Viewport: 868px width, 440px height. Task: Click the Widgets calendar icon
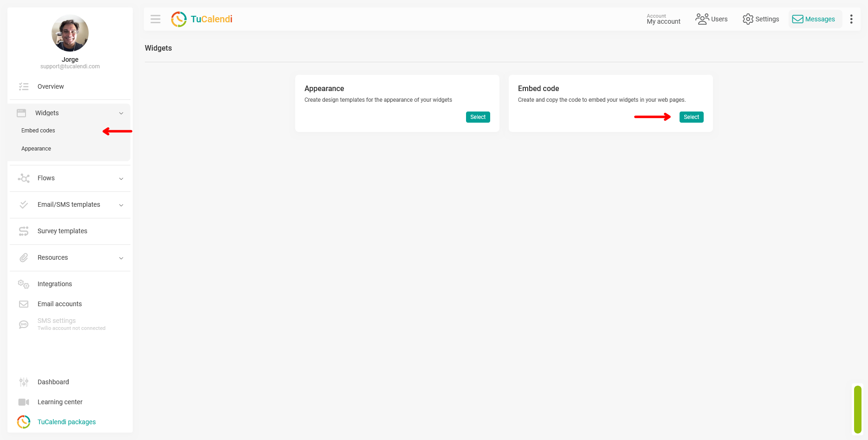click(x=21, y=113)
